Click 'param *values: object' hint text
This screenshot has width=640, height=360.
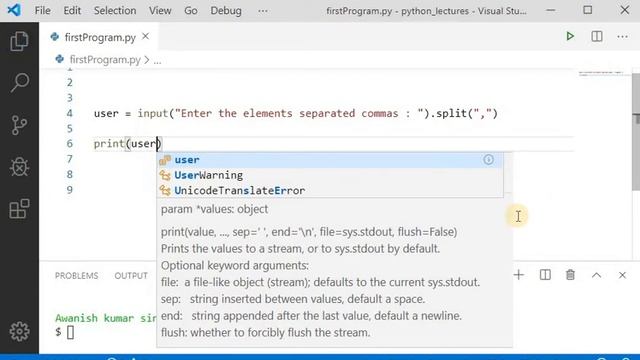tap(214, 209)
